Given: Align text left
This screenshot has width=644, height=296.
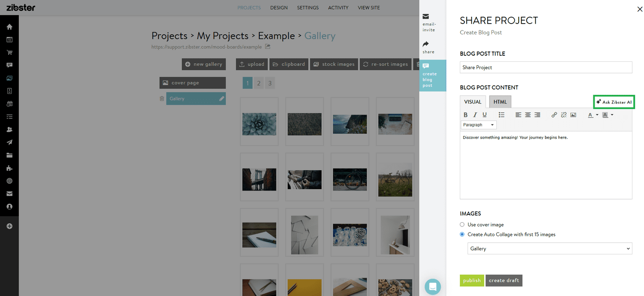Looking at the screenshot, I should click(x=518, y=115).
